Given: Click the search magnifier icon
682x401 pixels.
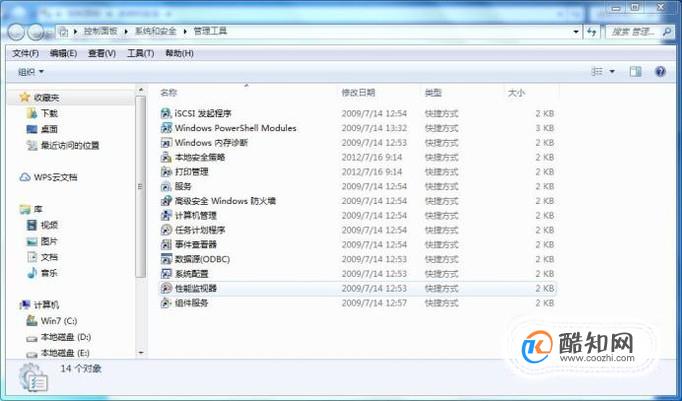Looking at the screenshot, I should tap(667, 32).
